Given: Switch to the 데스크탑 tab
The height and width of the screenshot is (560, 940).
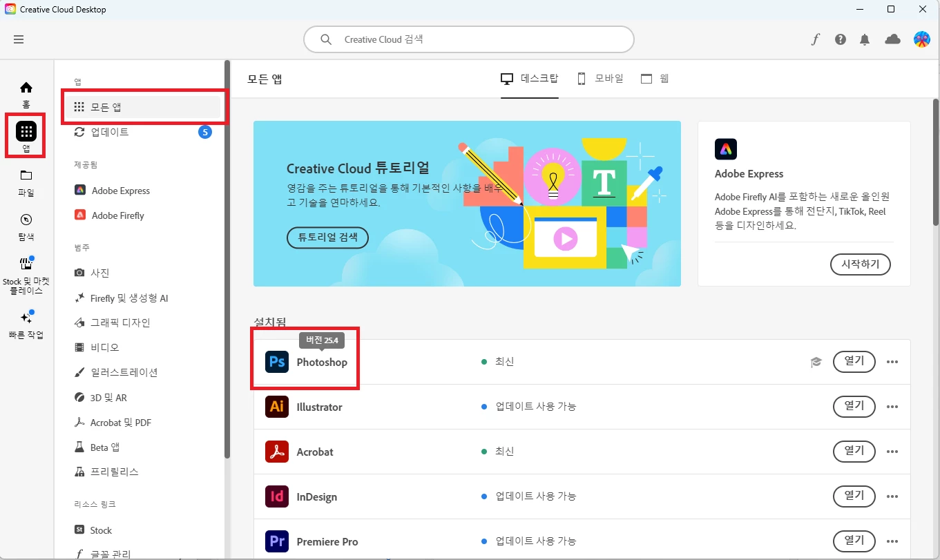Looking at the screenshot, I should tap(530, 79).
